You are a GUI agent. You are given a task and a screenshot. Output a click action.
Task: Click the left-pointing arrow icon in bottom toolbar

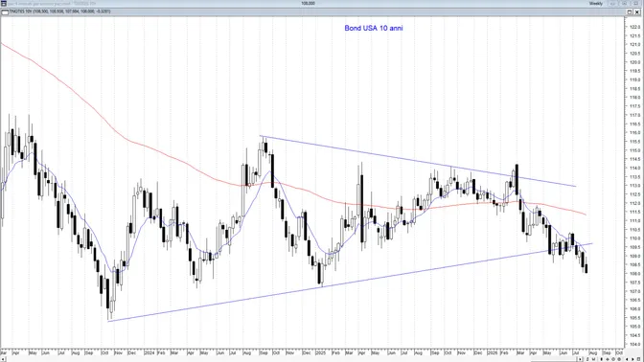627,359
